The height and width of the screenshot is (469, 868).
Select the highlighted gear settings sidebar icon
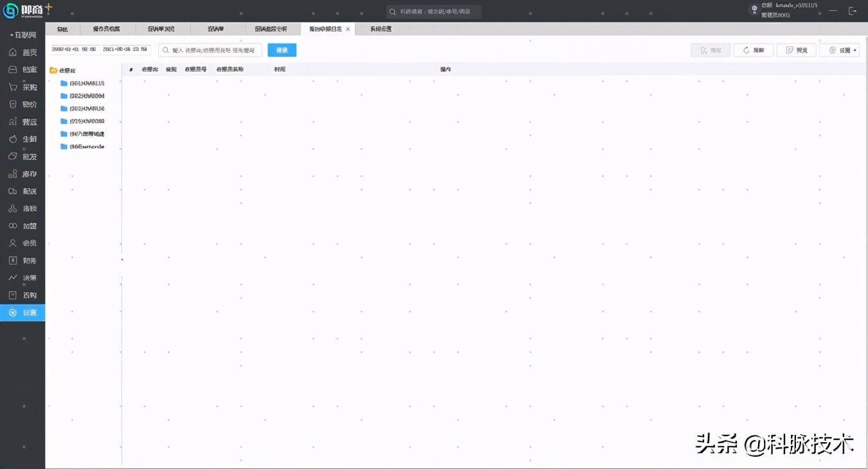click(12, 313)
